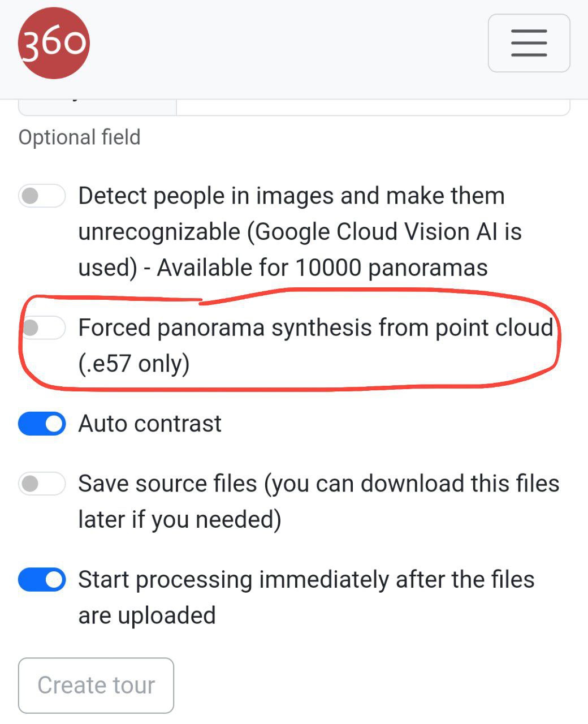Enable the Save source files switch

click(42, 484)
